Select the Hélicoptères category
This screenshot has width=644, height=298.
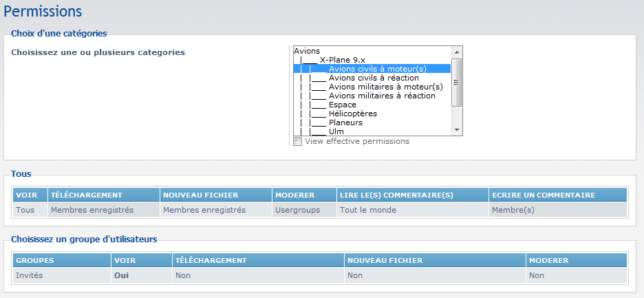pyautogui.click(x=352, y=114)
